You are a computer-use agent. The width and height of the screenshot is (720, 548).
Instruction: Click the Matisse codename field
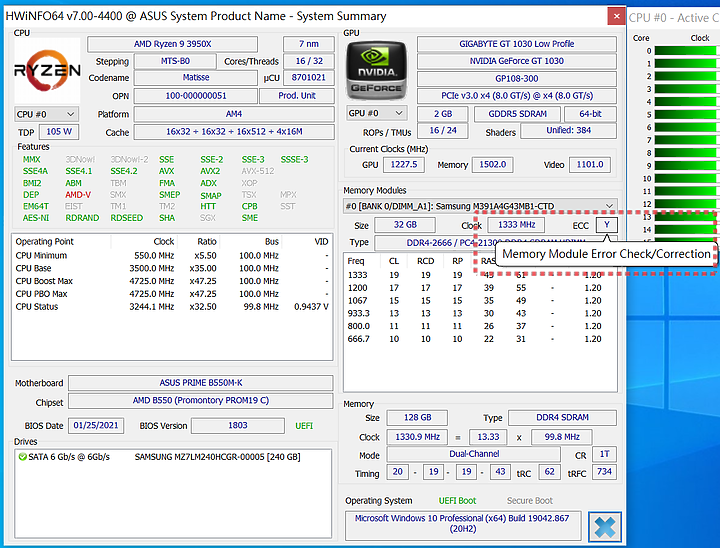click(x=196, y=78)
